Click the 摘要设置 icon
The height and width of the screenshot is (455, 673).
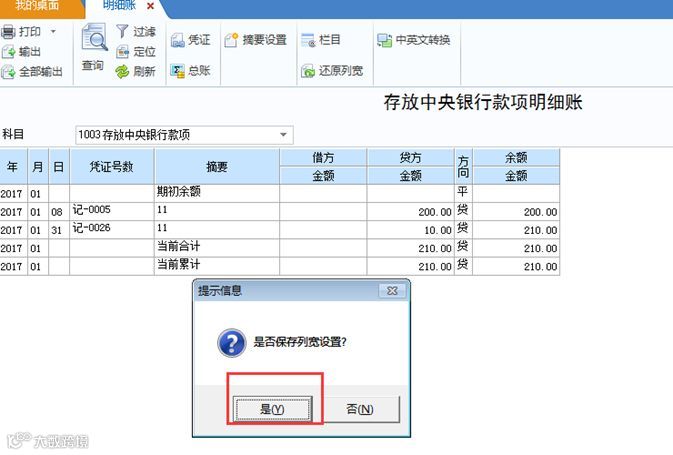pyautogui.click(x=231, y=40)
